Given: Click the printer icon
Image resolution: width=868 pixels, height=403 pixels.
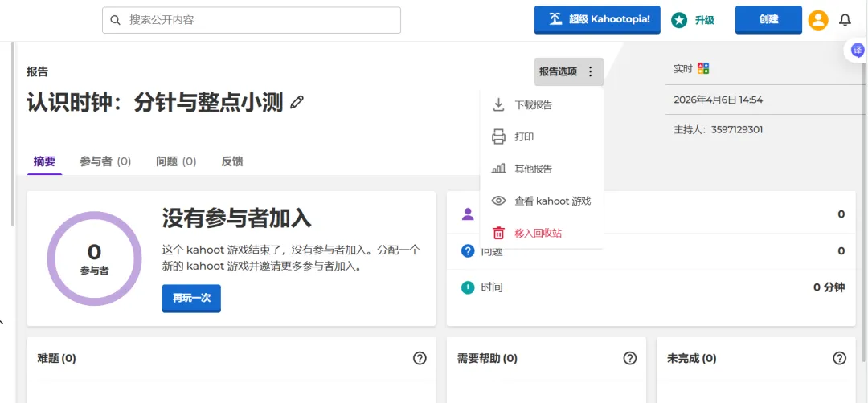Looking at the screenshot, I should click(x=499, y=137).
